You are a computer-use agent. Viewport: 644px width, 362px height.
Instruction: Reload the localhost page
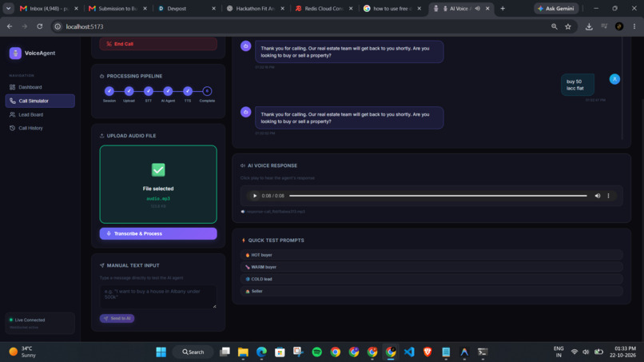point(40,26)
